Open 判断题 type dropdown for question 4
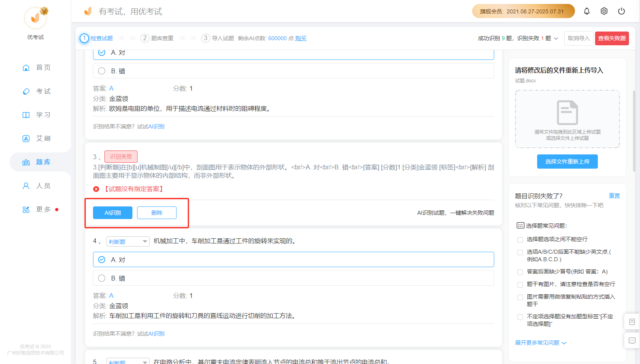 click(128, 241)
